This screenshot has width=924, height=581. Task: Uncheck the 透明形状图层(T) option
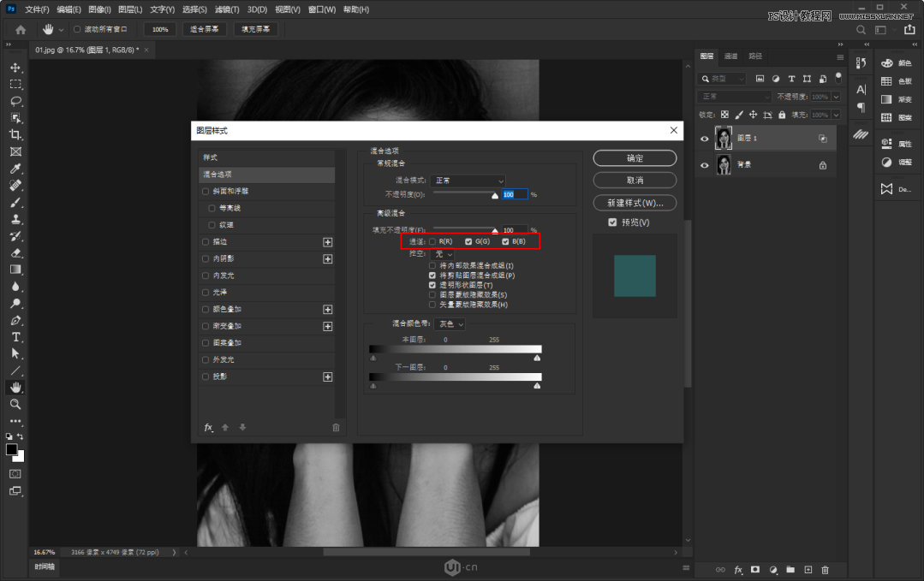pyautogui.click(x=432, y=285)
